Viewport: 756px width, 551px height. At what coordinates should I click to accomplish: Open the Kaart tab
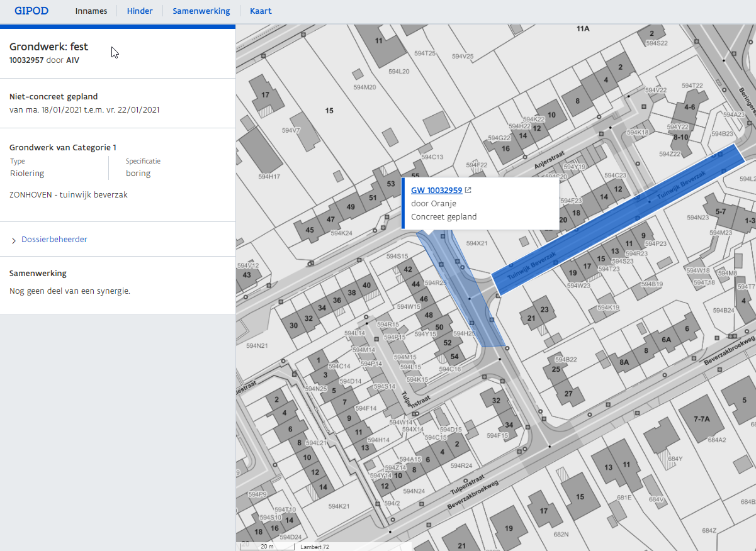tap(261, 11)
